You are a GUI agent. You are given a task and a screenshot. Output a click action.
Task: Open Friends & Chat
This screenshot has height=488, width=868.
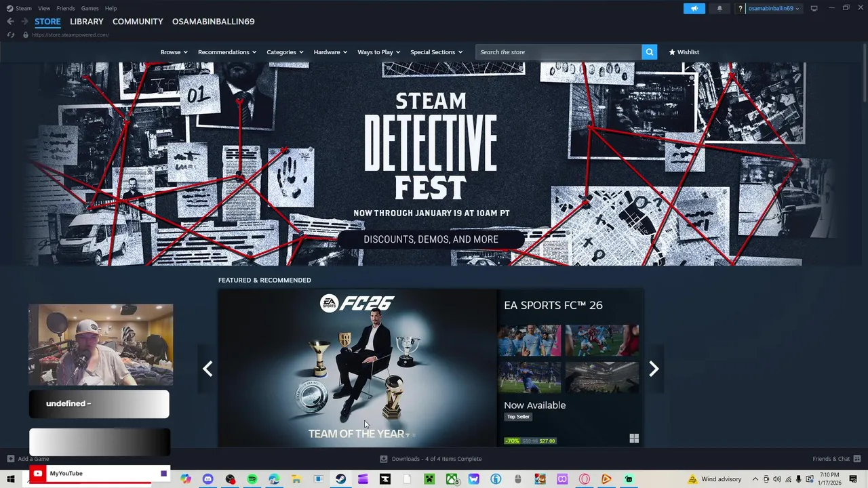click(x=836, y=459)
